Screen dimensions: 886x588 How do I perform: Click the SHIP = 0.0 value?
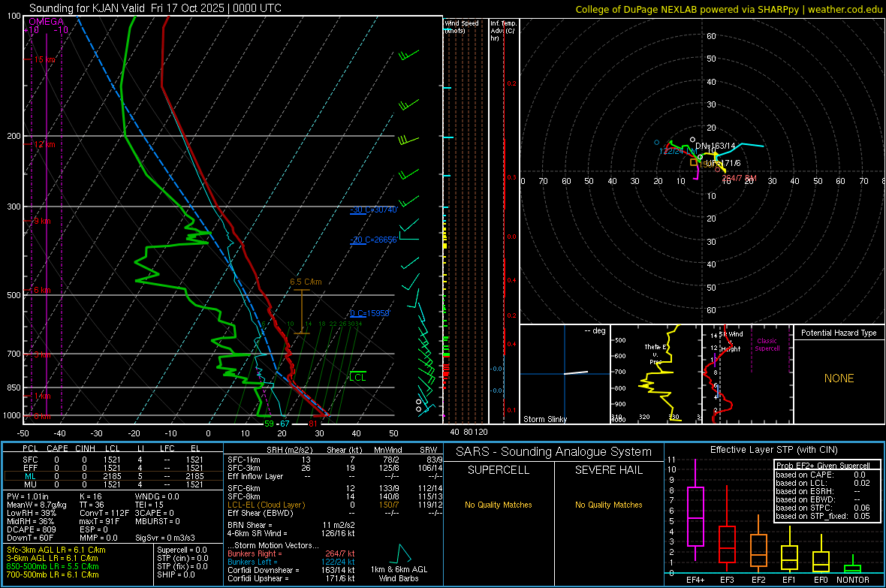point(176,574)
